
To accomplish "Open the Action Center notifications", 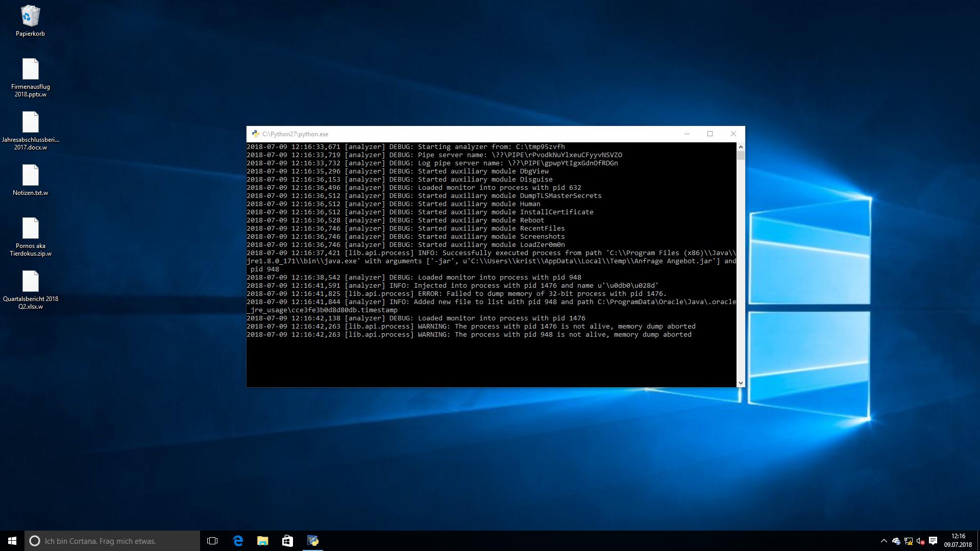I will (933, 541).
